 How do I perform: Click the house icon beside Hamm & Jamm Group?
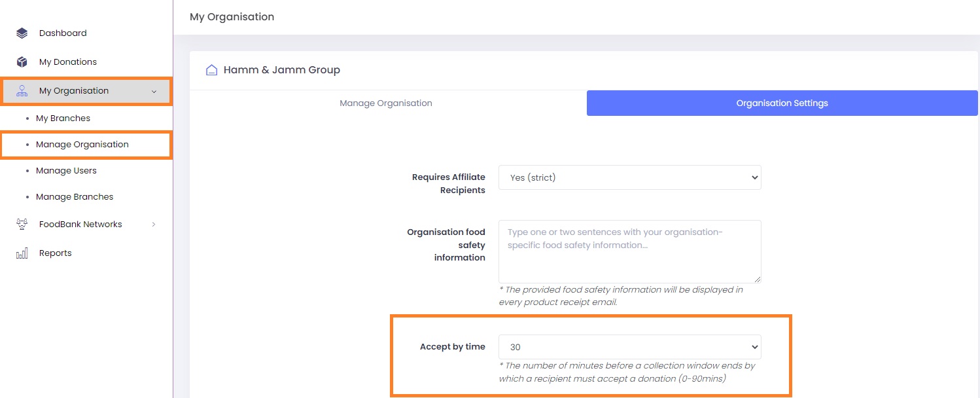(211, 70)
